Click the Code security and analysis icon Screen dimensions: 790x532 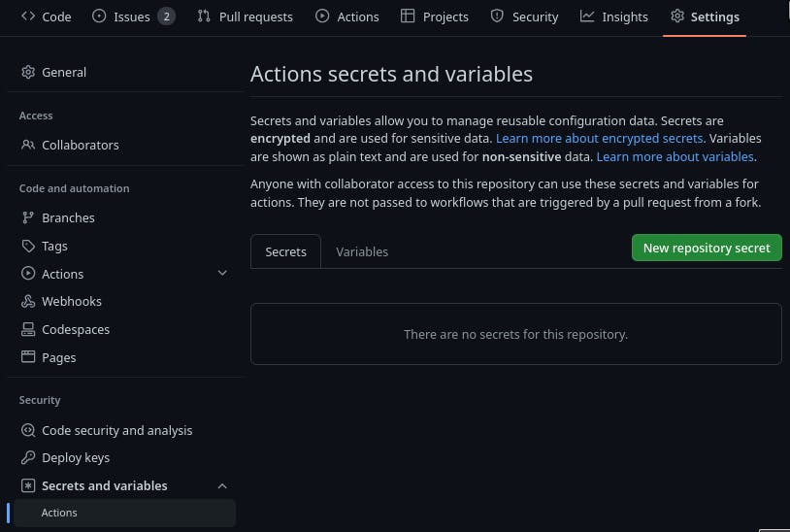coord(28,430)
